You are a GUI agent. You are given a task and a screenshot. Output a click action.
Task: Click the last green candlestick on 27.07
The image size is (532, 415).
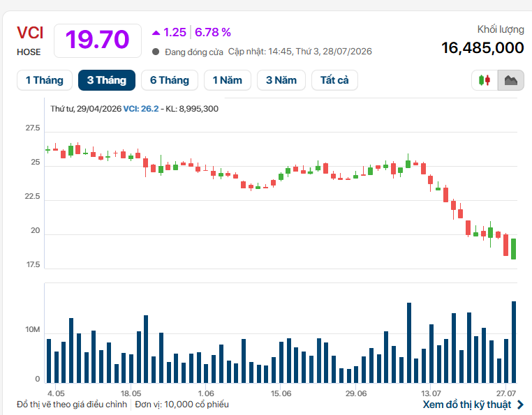point(513,249)
